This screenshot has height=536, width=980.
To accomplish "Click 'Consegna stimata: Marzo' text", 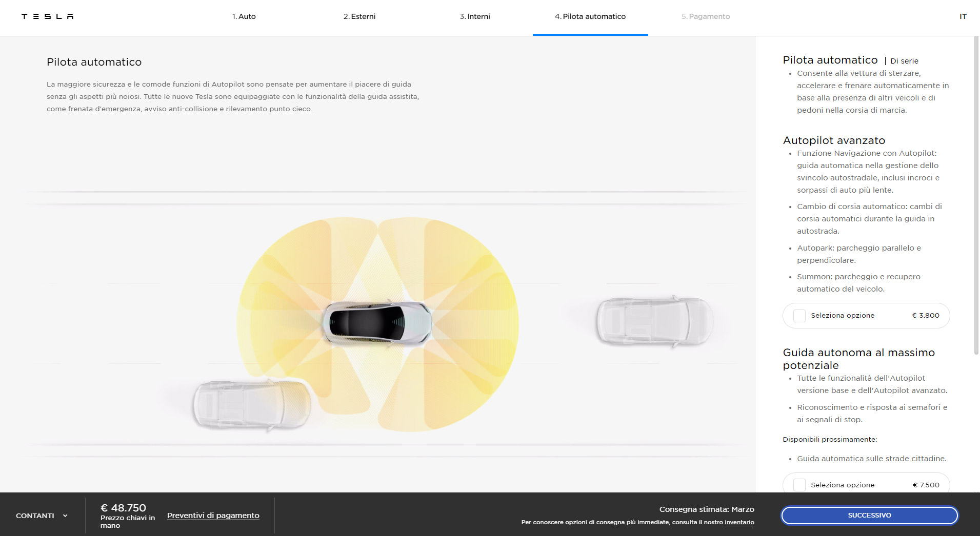I will pos(707,509).
